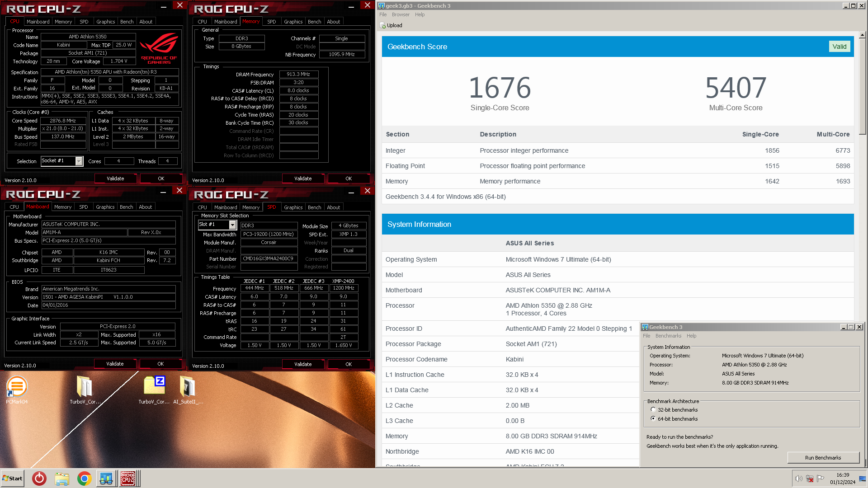Switch to ROG CPU-Z taskbar item
This screenshot has height=488, width=868.
point(128,479)
